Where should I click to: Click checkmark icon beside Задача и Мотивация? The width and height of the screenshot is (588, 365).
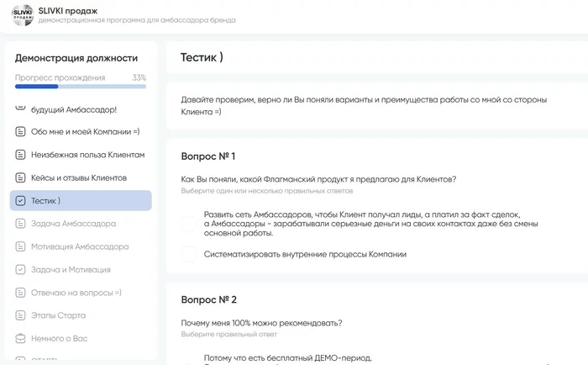click(21, 270)
